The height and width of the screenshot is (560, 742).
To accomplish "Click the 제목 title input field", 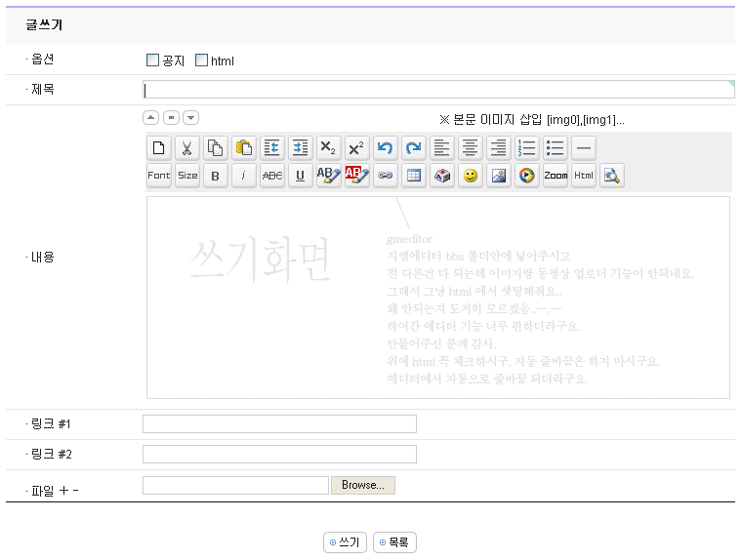I will (x=437, y=90).
